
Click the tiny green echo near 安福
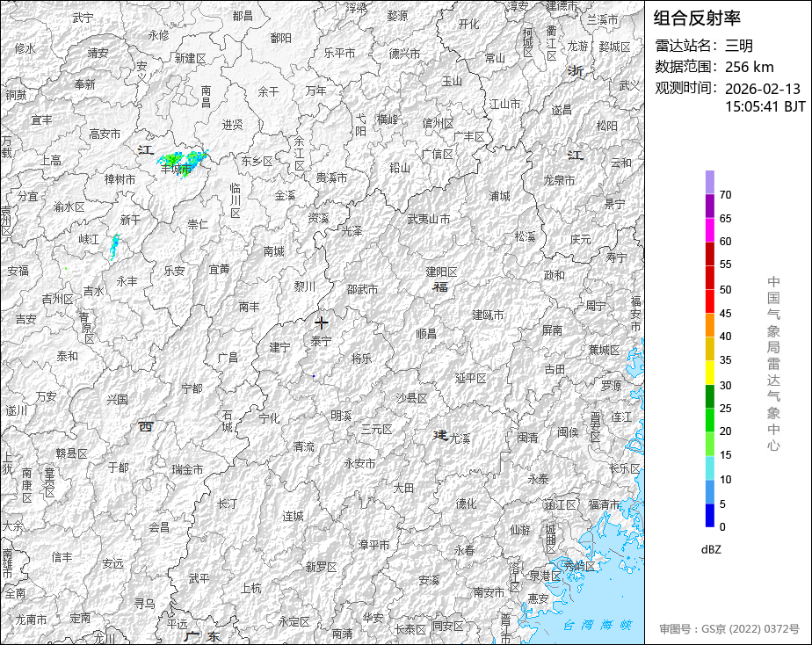(x=66, y=268)
